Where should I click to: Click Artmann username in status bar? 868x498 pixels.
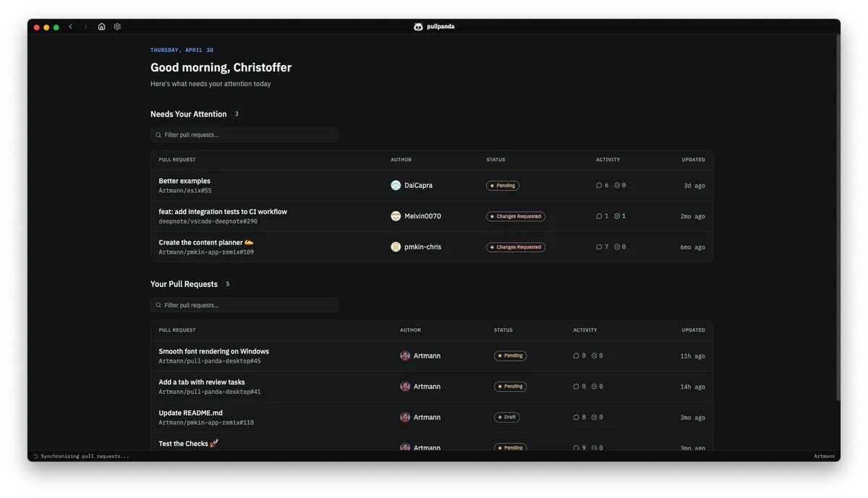tap(824, 456)
